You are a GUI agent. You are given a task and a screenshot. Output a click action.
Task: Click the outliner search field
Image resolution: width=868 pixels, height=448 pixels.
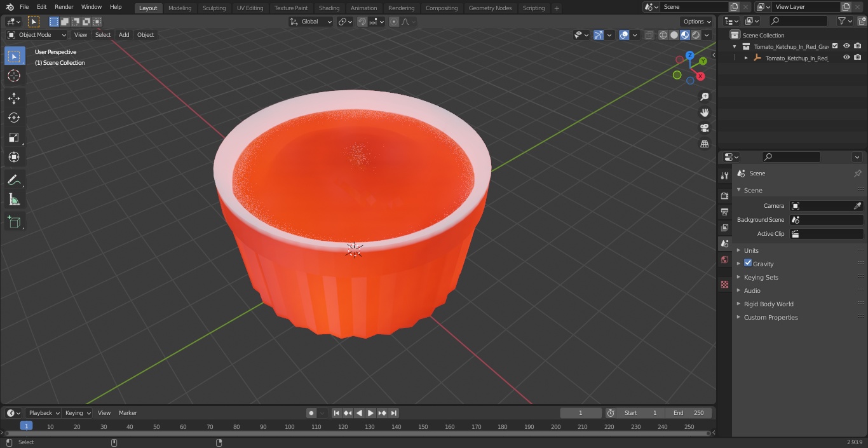click(798, 21)
